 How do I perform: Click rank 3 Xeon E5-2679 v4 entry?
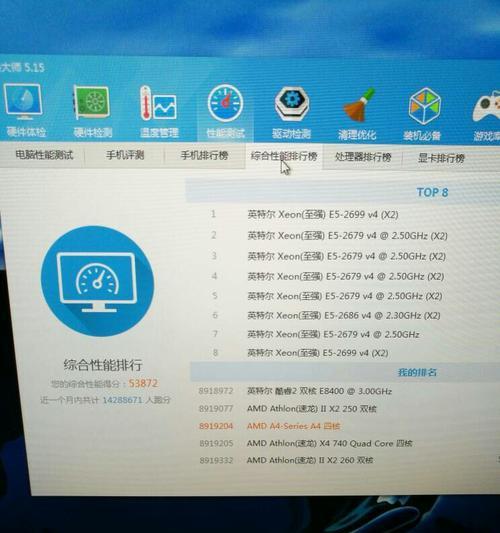click(347, 256)
